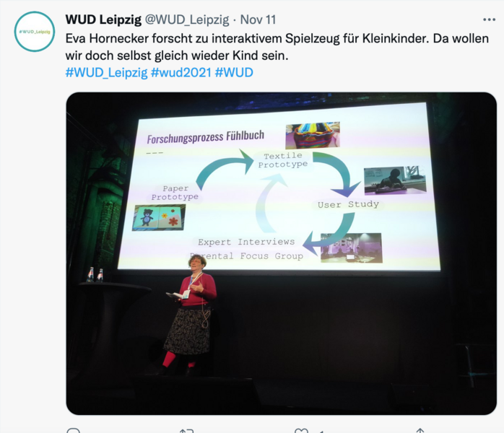Image resolution: width=504 pixels, height=433 pixels.
Task: Click the User Study label on slide
Action: 349,205
